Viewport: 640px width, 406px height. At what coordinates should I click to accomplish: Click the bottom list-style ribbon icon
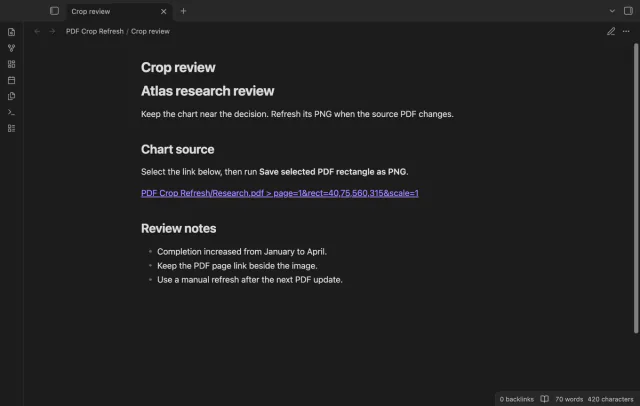click(11, 129)
